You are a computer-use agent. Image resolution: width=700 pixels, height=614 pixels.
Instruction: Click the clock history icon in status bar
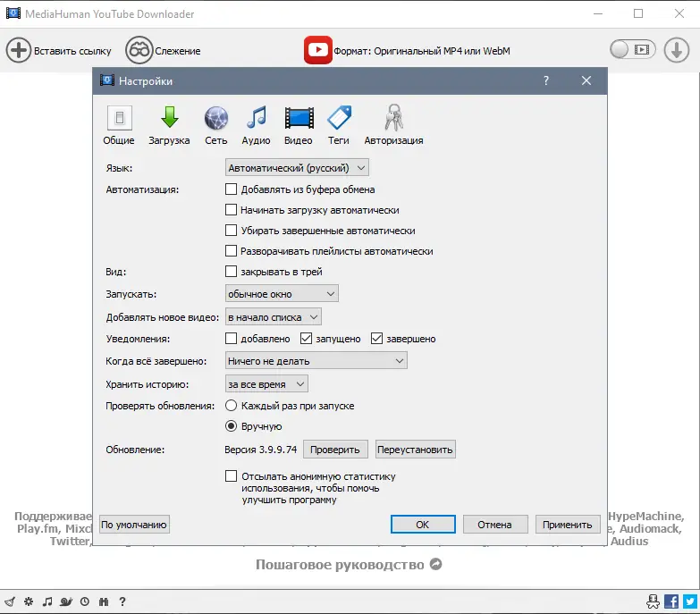(85, 601)
